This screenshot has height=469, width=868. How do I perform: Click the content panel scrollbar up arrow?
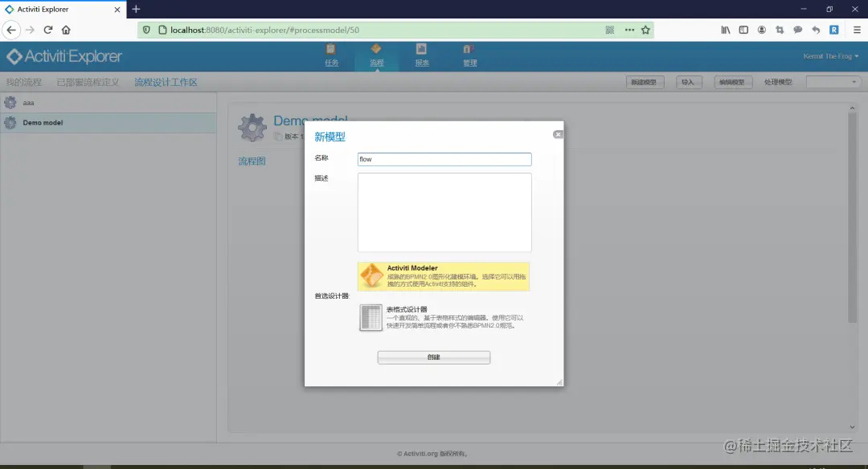[x=852, y=108]
